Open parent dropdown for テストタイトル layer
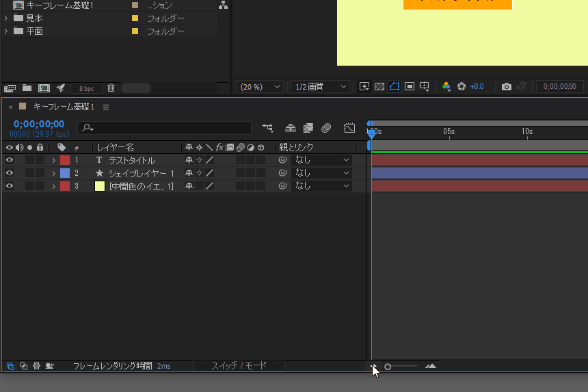 pos(321,160)
